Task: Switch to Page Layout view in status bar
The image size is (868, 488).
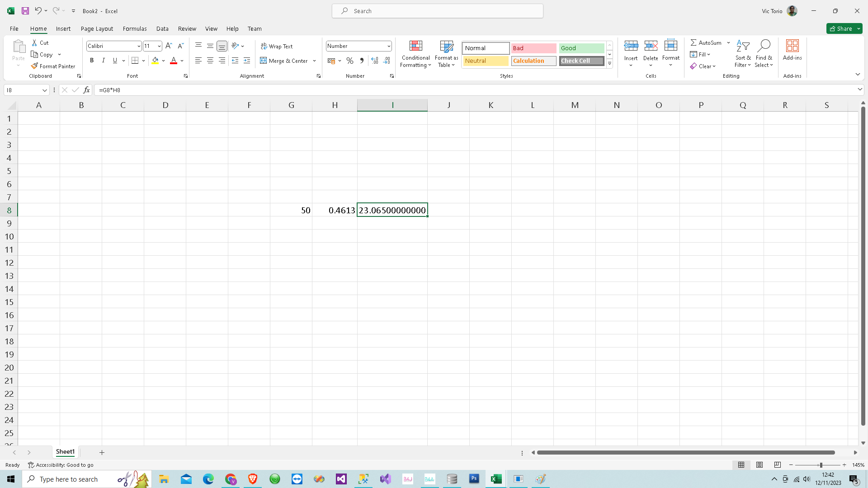Action: tap(759, 465)
